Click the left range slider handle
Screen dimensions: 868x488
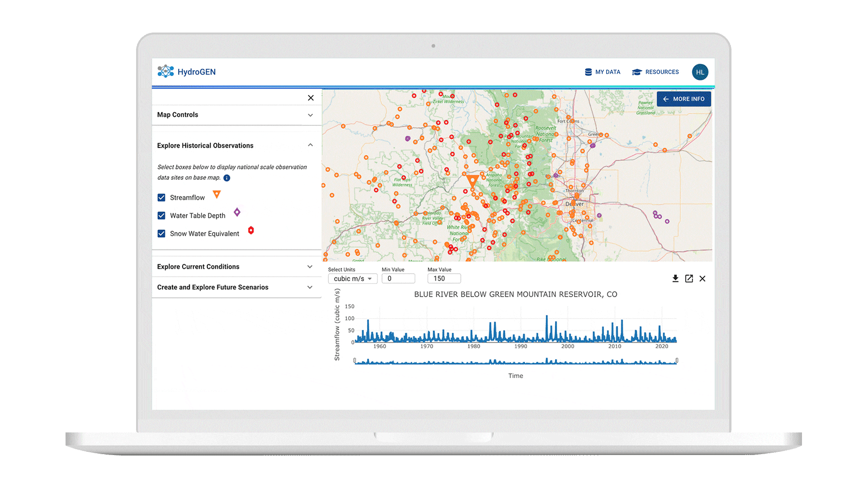[355, 361]
